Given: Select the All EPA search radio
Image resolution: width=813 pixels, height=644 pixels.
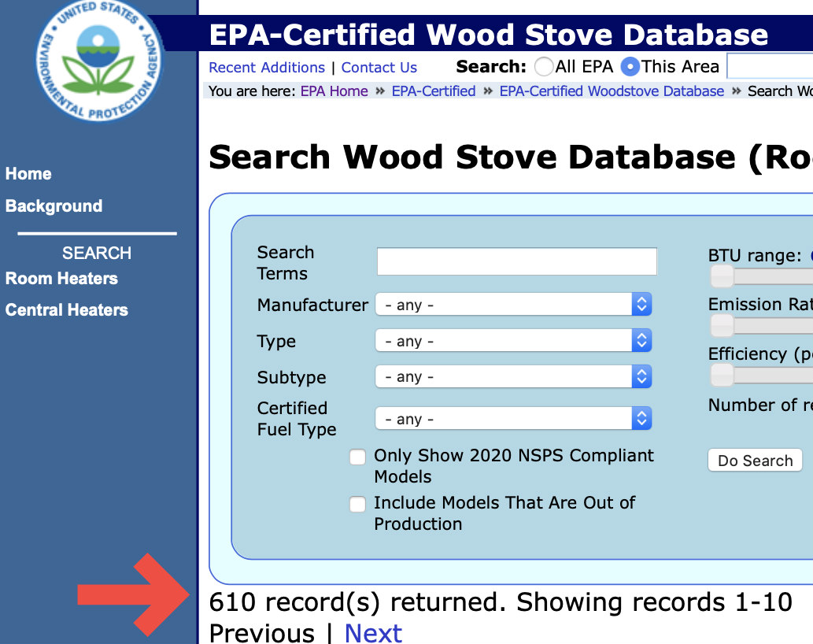Looking at the screenshot, I should (544, 66).
